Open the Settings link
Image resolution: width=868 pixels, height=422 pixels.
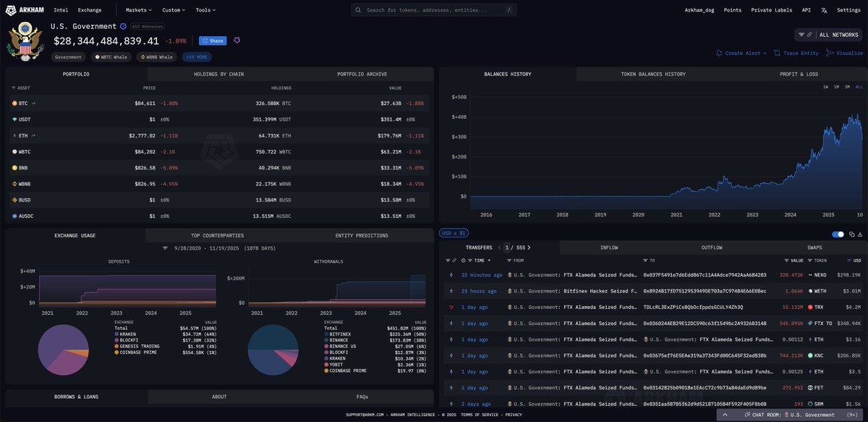click(848, 10)
